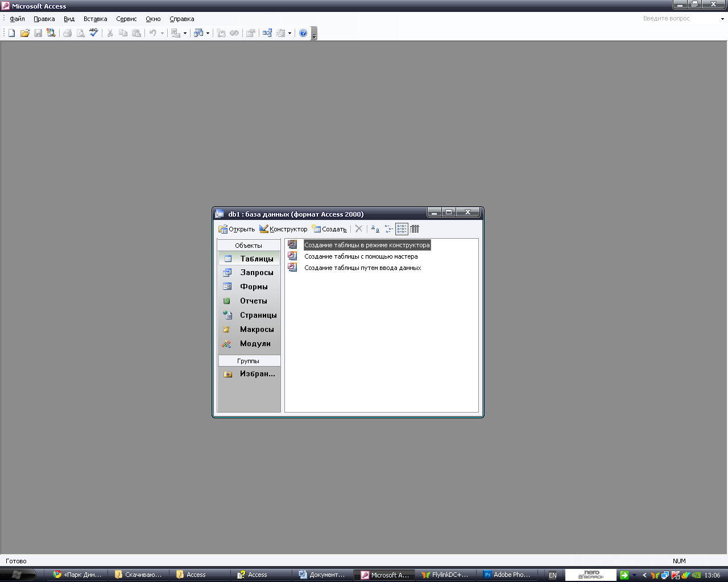Select Создание таблицы путем ввода данных
The width and height of the screenshot is (728, 582).
362,268
